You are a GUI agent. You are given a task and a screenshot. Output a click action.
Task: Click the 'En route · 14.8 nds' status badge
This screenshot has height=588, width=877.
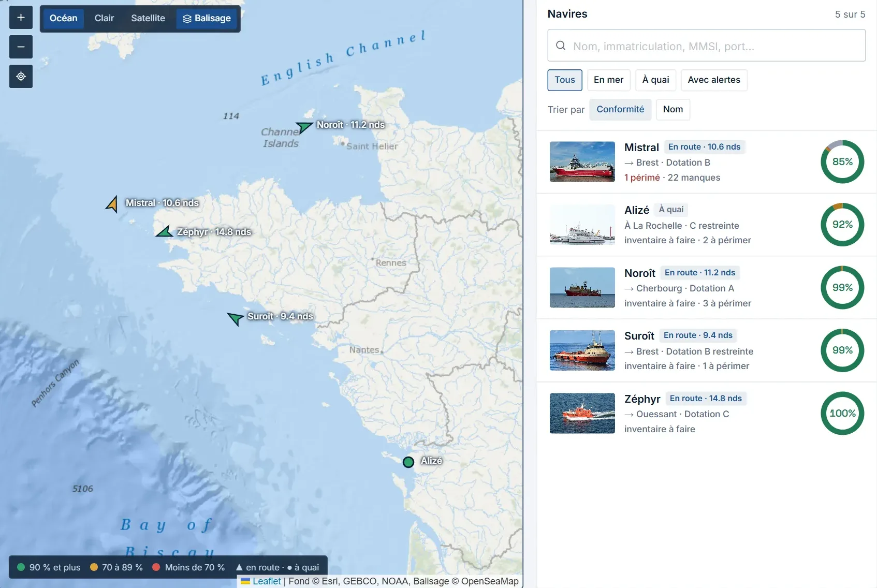coord(706,399)
